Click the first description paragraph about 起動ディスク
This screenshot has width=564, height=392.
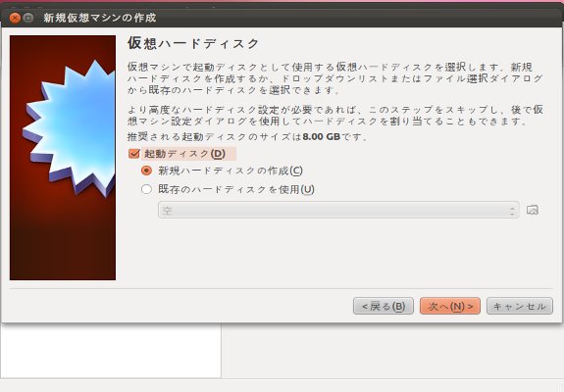[335, 78]
